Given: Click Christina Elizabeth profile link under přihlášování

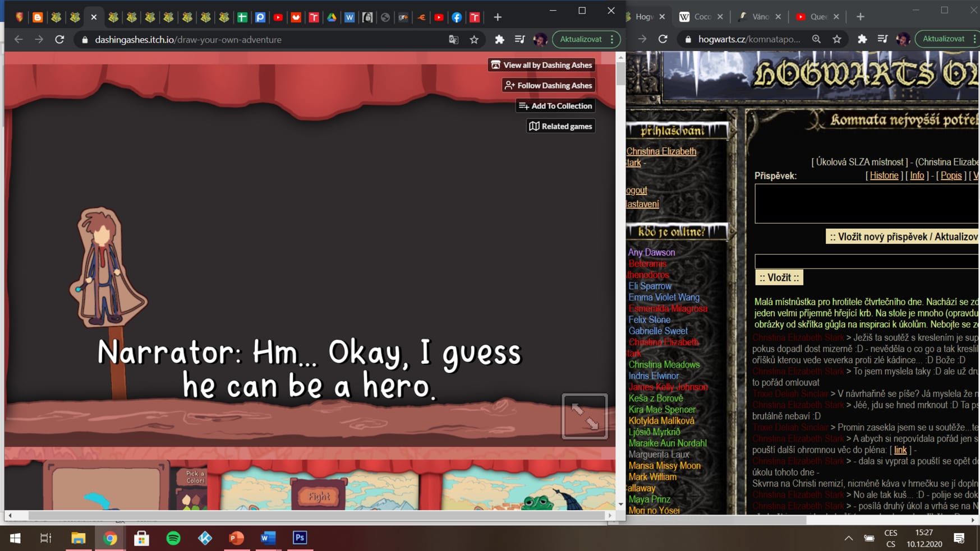Looking at the screenshot, I should click(x=661, y=151).
